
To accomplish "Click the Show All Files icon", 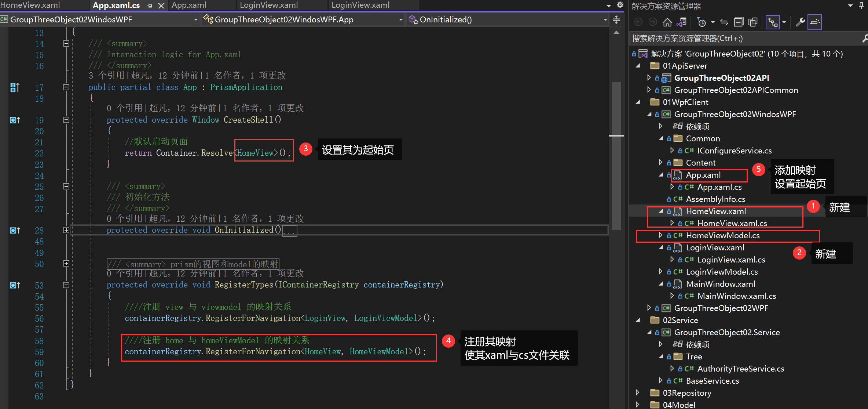I will (x=753, y=22).
